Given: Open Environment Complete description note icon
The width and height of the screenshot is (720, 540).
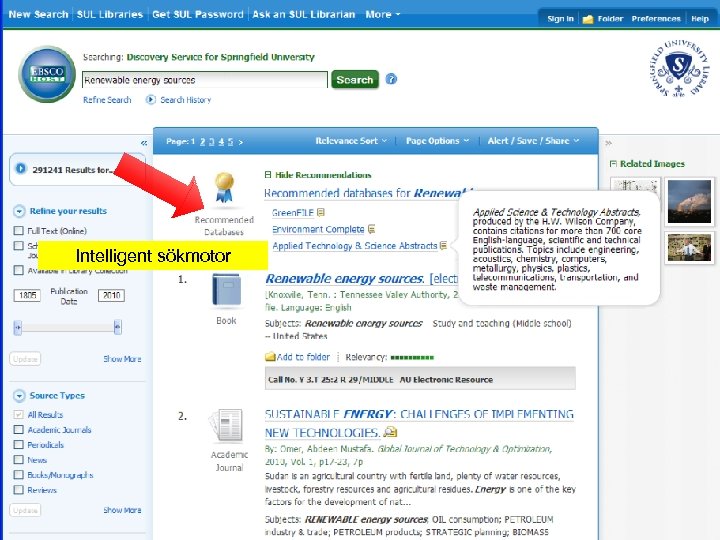Looking at the screenshot, I should click(x=371, y=229).
